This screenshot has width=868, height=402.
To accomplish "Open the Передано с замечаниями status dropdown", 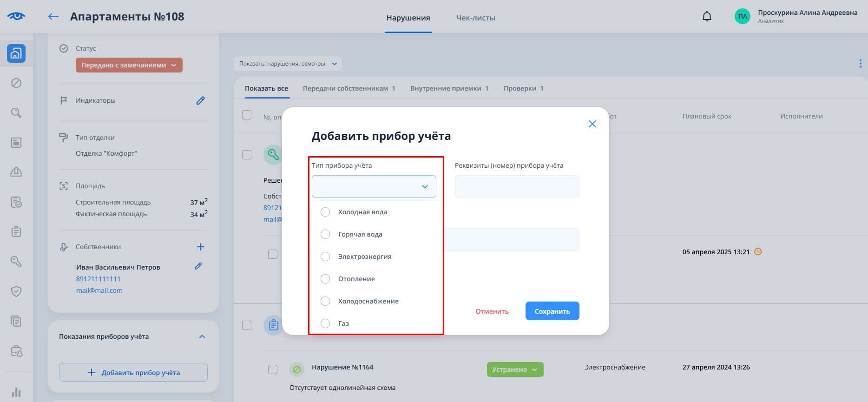I will 129,65.
